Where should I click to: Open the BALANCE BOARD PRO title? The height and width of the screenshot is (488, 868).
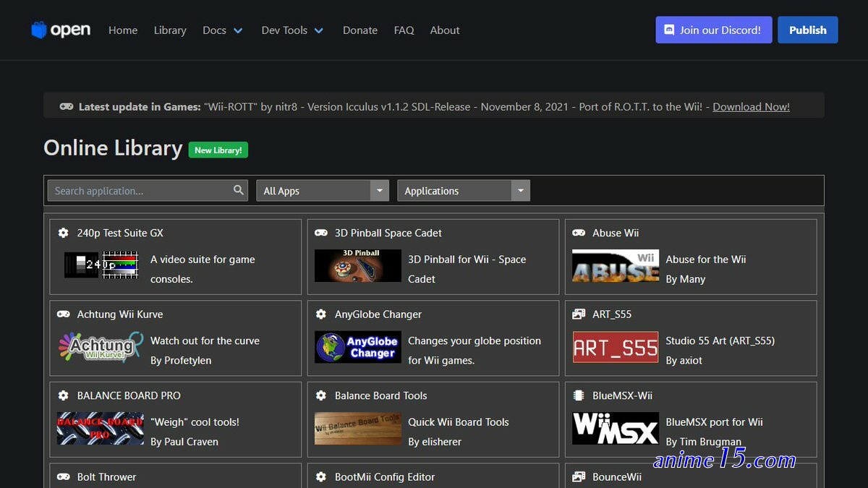tap(129, 395)
